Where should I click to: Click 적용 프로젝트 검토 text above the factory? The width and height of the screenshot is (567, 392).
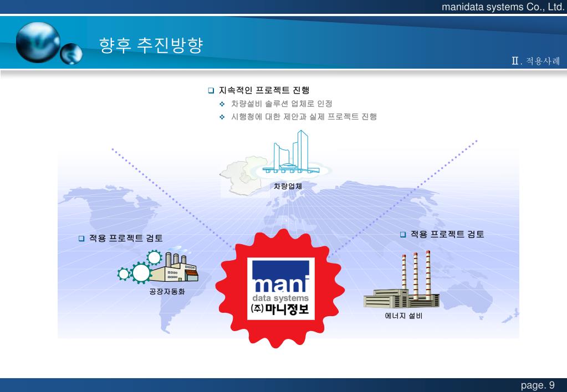click(126, 238)
